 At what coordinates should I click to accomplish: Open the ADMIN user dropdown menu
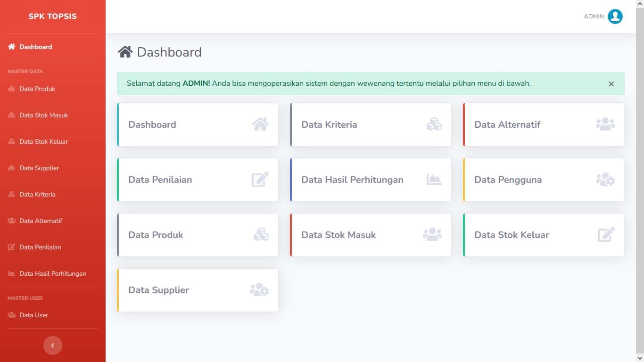594,16
